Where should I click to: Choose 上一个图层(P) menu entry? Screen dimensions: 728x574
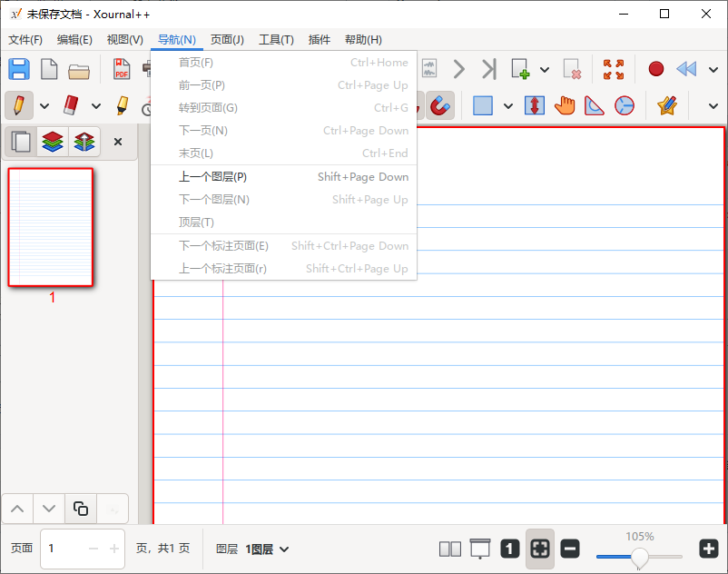coord(284,177)
